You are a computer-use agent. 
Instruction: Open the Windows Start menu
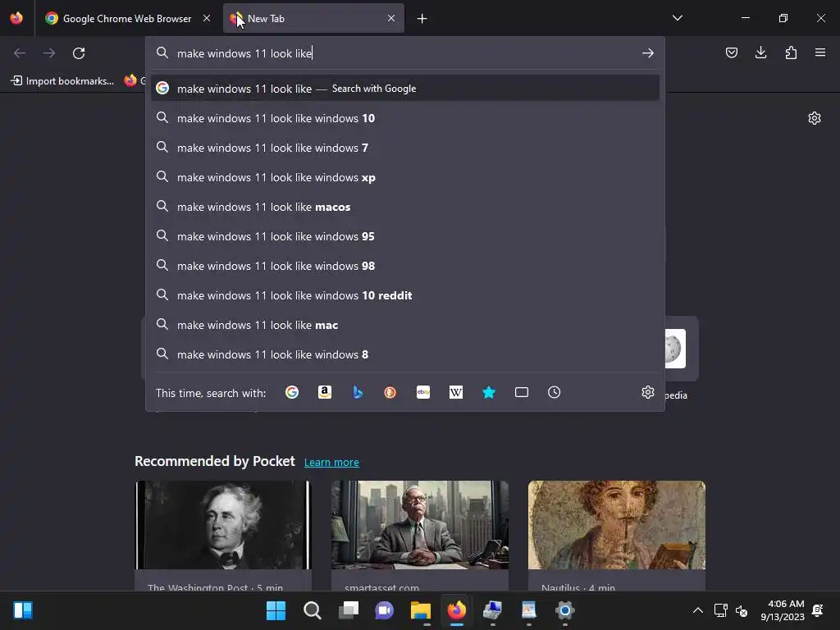[x=276, y=610]
